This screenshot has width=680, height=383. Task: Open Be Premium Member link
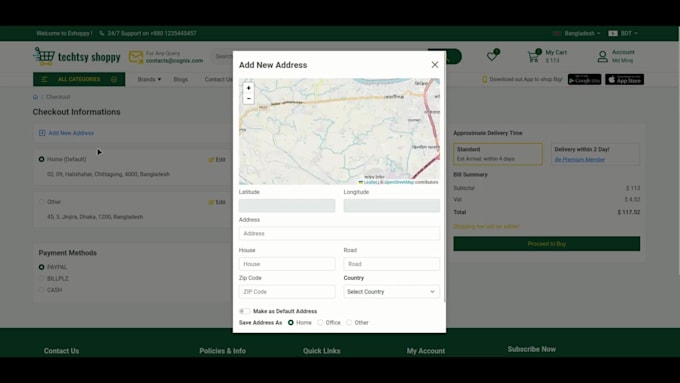[579, 160]
